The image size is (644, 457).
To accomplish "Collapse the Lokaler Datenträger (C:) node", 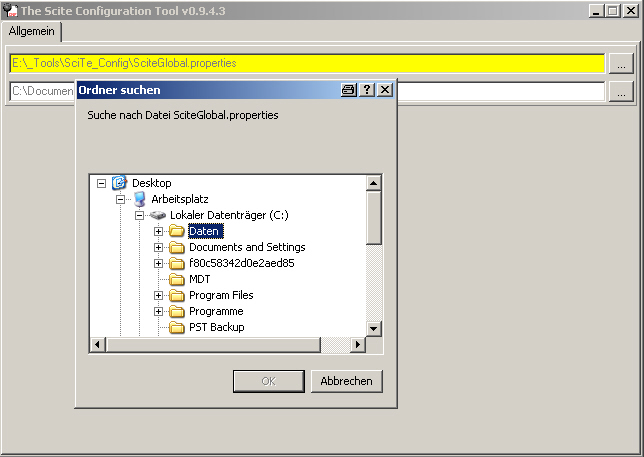I will pyautogui.click(x=140, y=215).
